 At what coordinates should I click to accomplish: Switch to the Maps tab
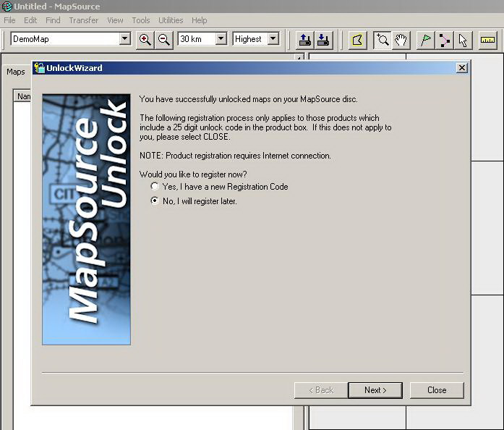(16, 72)
